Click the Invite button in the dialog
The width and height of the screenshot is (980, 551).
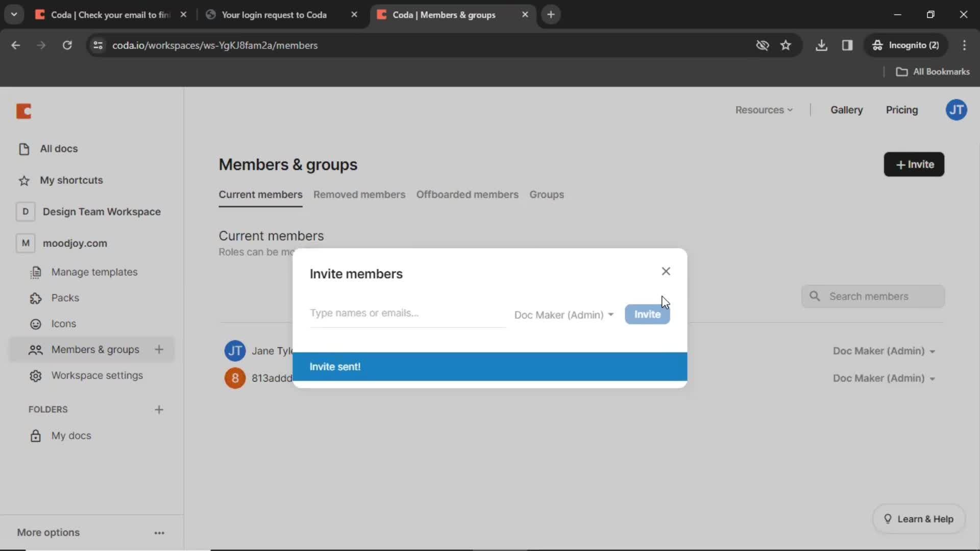tap(647, 314)
